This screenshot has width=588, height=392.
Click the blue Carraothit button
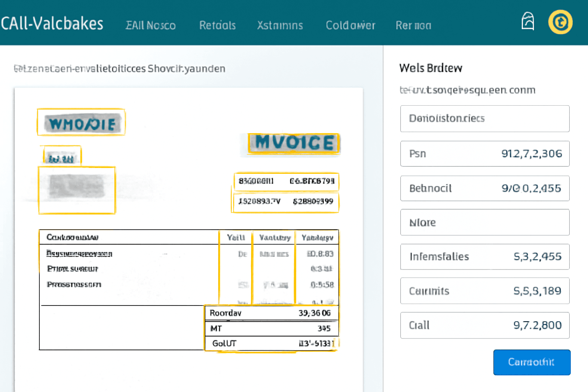532,362
